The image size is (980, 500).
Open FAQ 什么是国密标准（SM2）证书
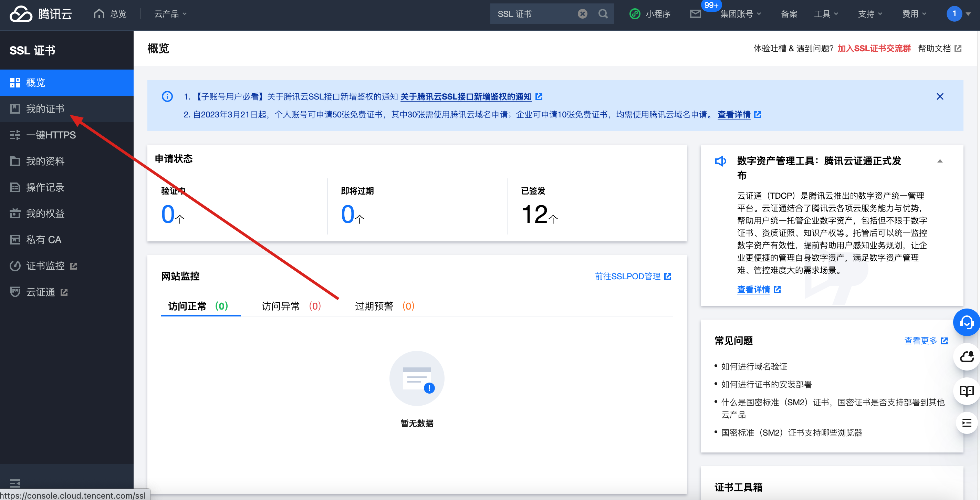[x=833, y=408]
